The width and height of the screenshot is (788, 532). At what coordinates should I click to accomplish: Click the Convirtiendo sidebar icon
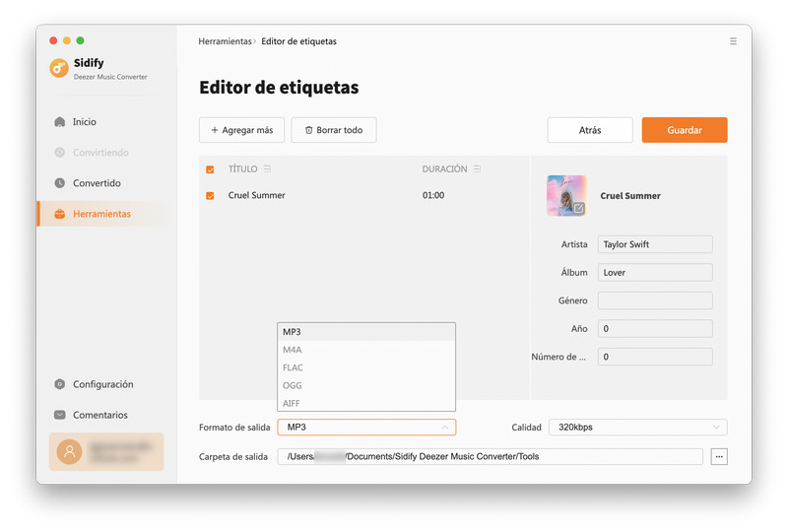(60, 153)
